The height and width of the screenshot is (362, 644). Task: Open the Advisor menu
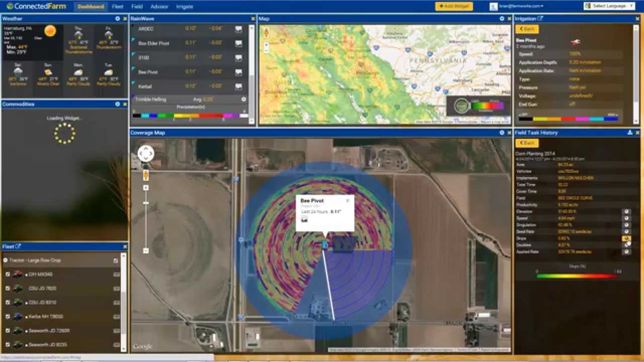coord(159,7)
